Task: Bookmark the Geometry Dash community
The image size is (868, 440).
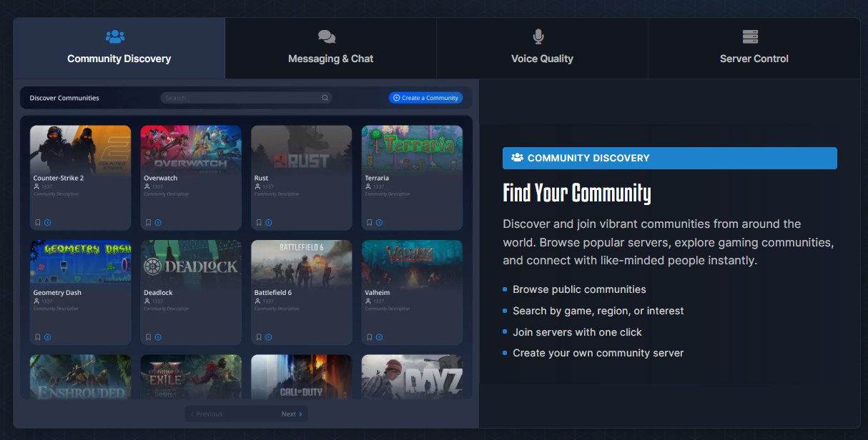Action: [38, 337]
